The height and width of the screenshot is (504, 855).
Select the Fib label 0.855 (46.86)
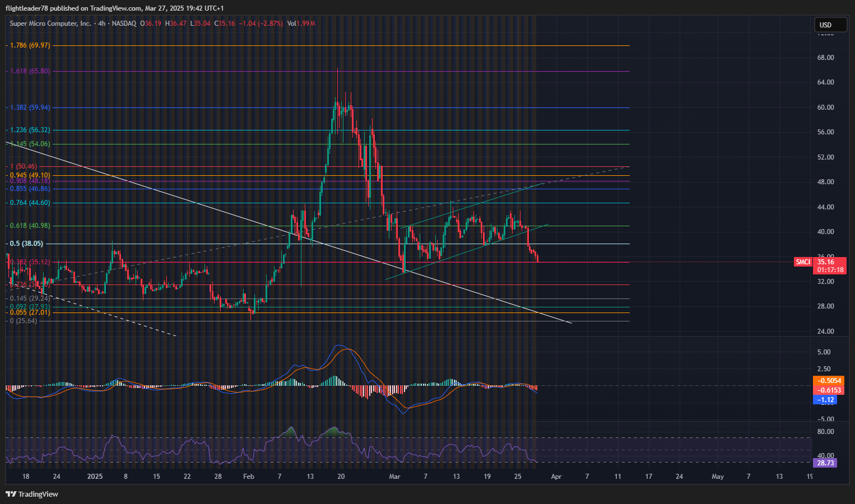tap(30, 189)
